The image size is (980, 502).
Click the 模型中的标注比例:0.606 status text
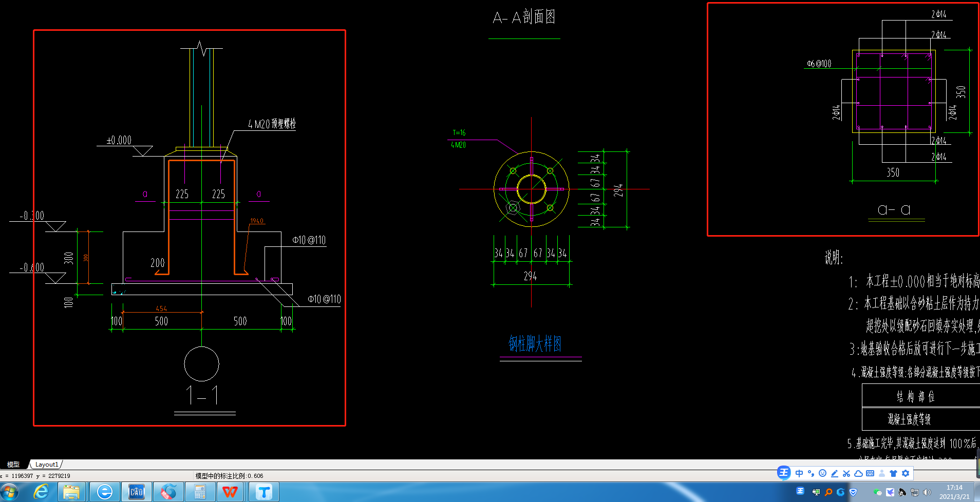[229, 476]
